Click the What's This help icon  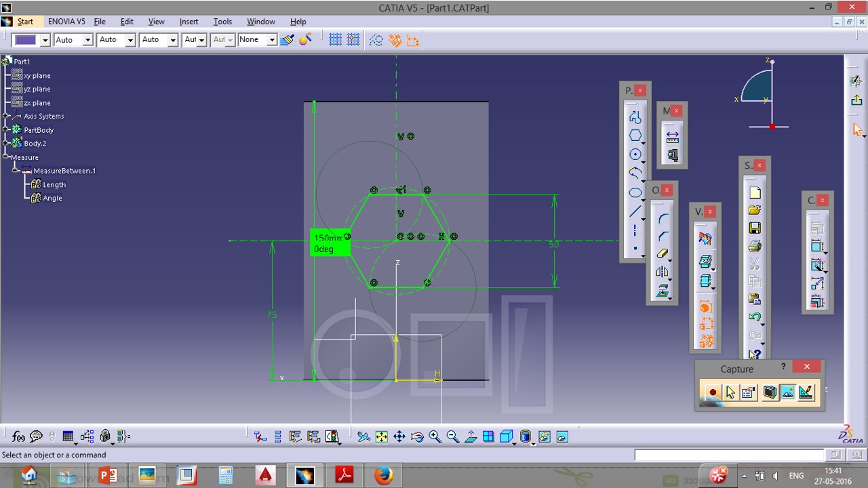pos(755,353)
